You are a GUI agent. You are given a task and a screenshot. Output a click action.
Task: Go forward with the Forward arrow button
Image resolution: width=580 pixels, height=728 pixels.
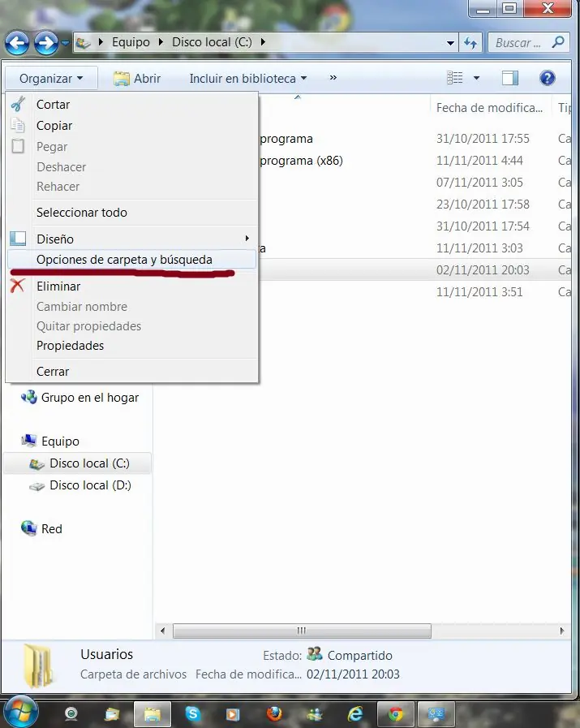(x=46, y=43)
